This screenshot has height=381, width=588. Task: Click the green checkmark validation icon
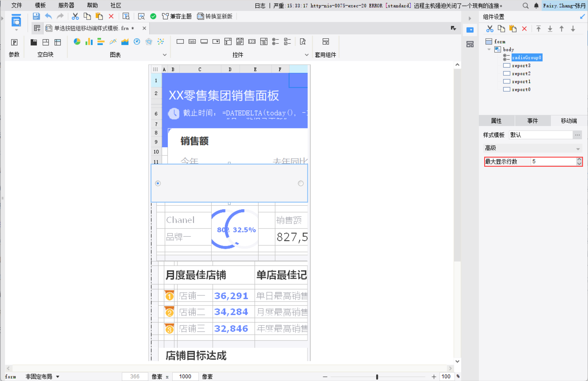coord(153,16)
